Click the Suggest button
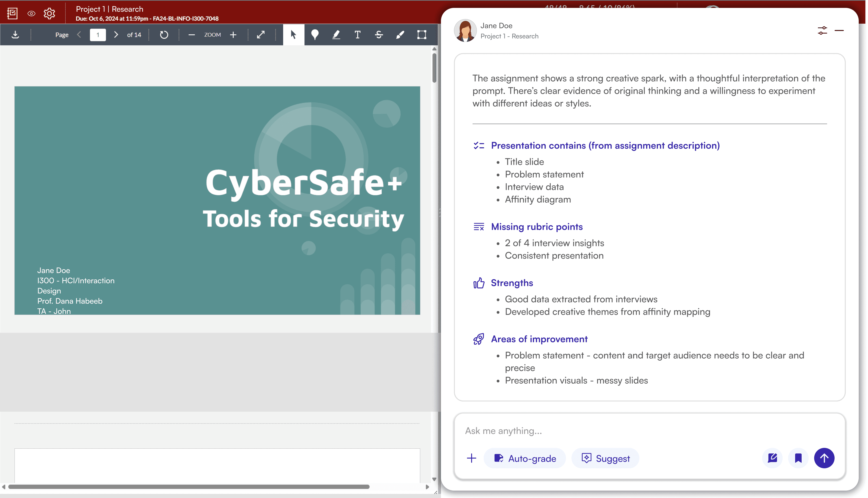 605,458
